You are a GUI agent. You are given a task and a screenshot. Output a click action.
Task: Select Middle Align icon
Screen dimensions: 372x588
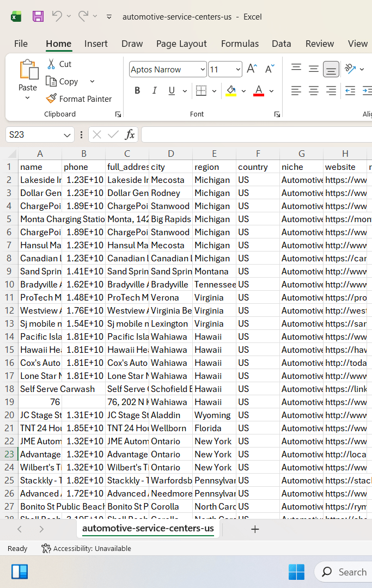(314, 69)
